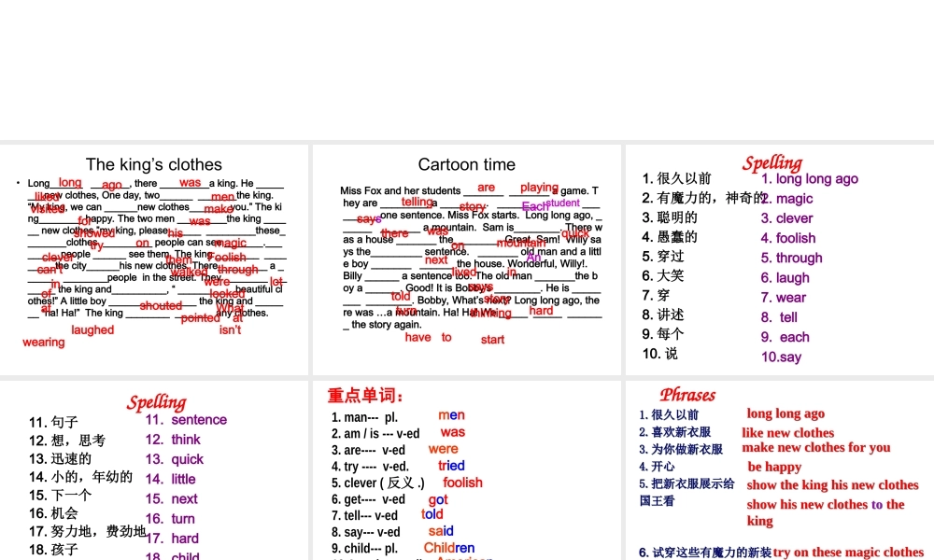Click the red phrase 'show the king his new clothes'
This screenshot has width=934, height=560.
click(x=833, y=485)
